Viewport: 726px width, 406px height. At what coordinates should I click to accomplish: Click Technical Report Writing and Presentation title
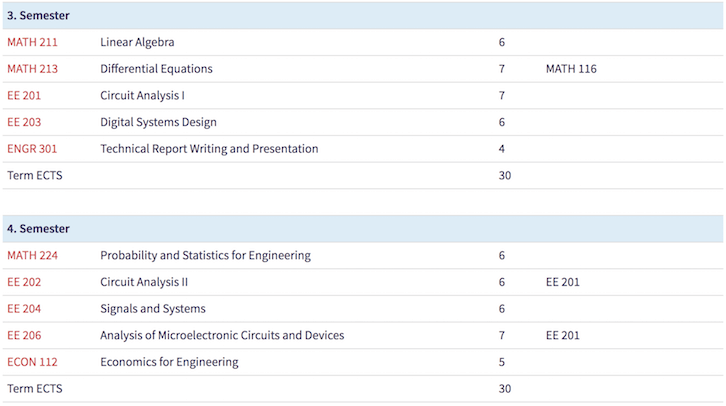209,149
